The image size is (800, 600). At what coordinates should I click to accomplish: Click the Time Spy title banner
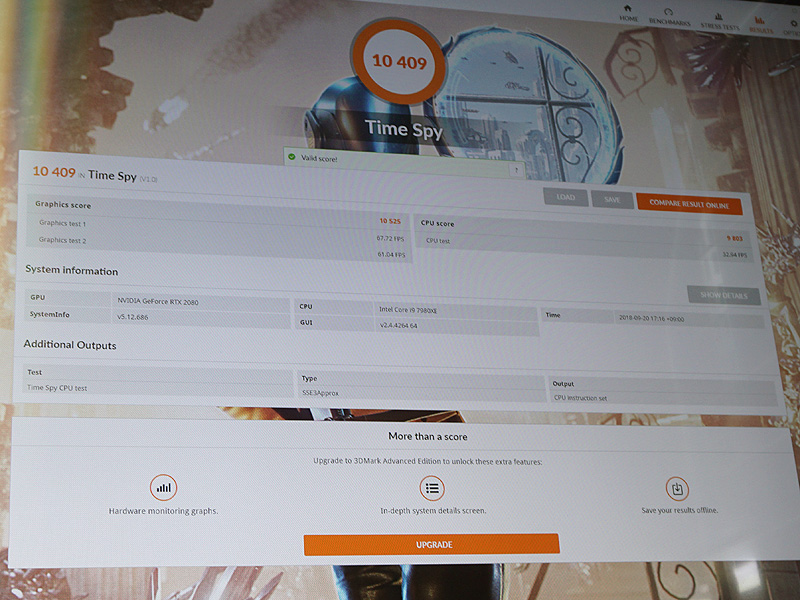[403, 129]
